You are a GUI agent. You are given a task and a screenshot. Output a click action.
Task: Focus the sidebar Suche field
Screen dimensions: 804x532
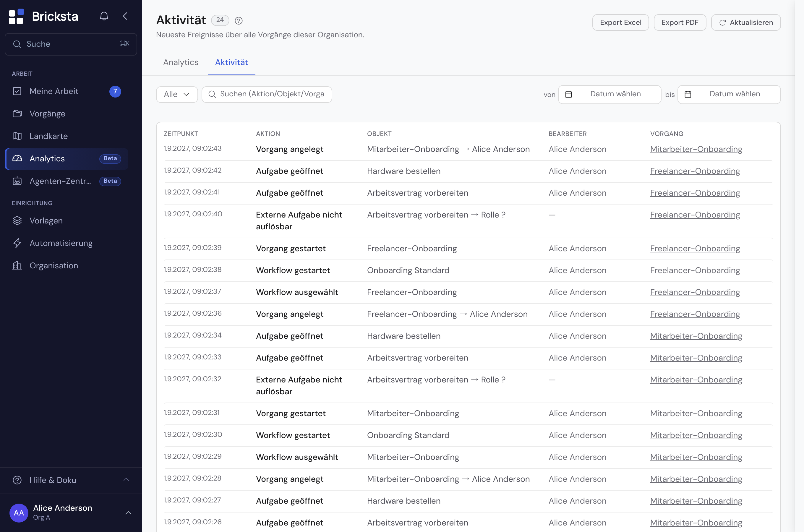click(71, 44)
